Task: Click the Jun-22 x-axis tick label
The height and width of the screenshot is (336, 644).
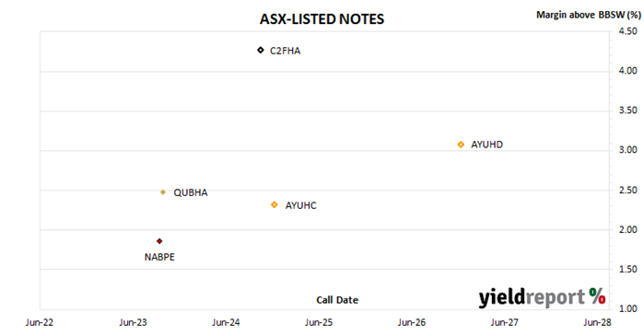Action: point(40,322)
